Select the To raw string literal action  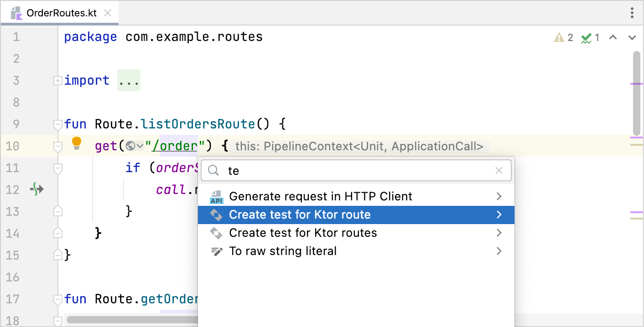pos(282,251)
